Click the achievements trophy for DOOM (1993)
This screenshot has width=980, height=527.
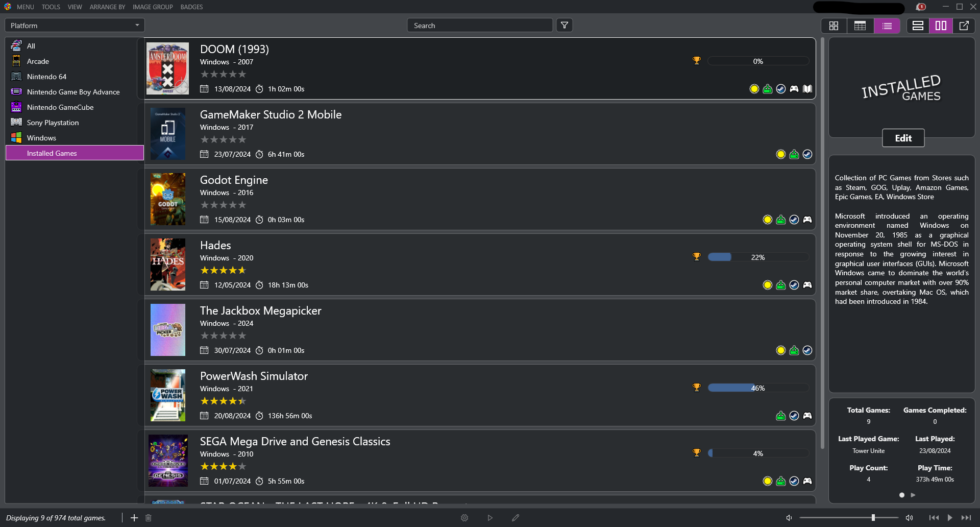click(697, 61)
